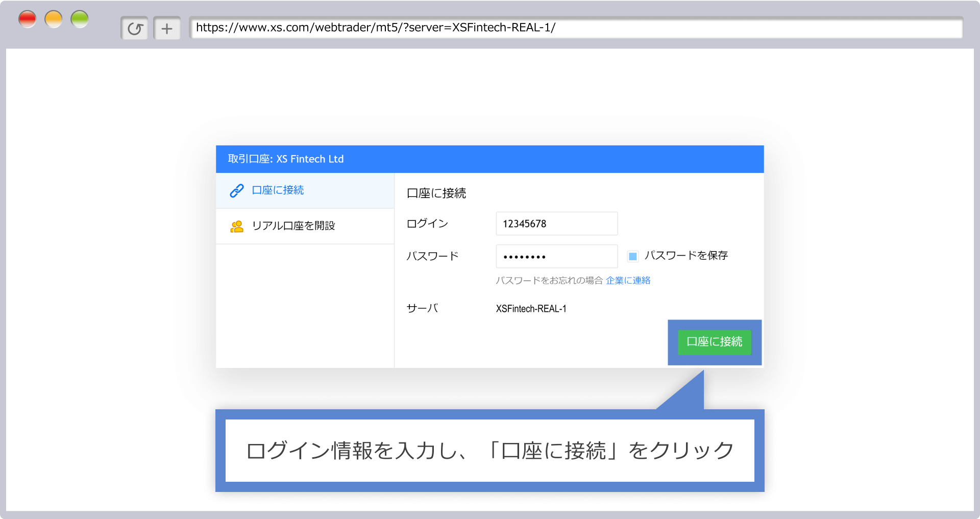The height and width of the screenshot is (519, 980).
Task: Click the green window maximize button
Action: (80, 19)
